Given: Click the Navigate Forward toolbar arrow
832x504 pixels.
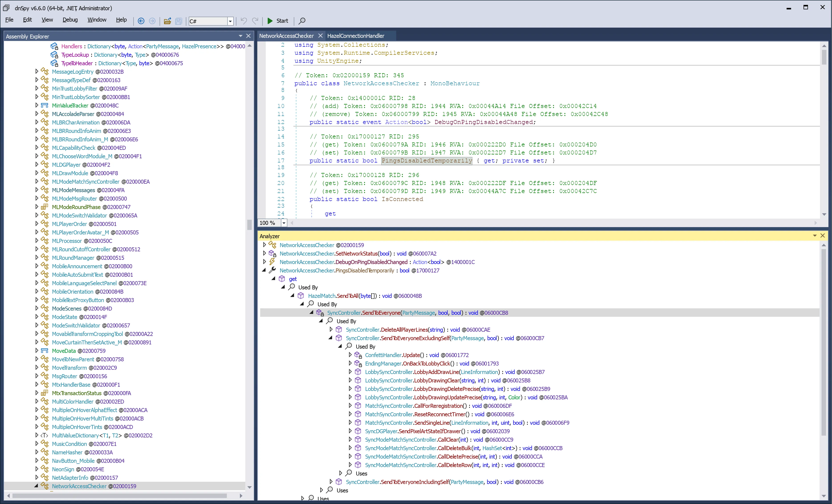Looking at the screenshot, I should tap(152, 21).
